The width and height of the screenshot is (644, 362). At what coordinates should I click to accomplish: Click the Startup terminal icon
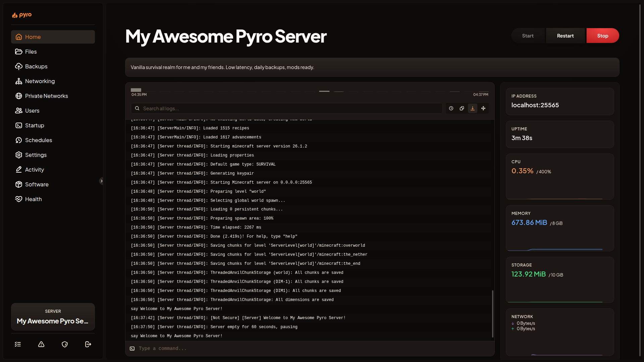(19, 125)
